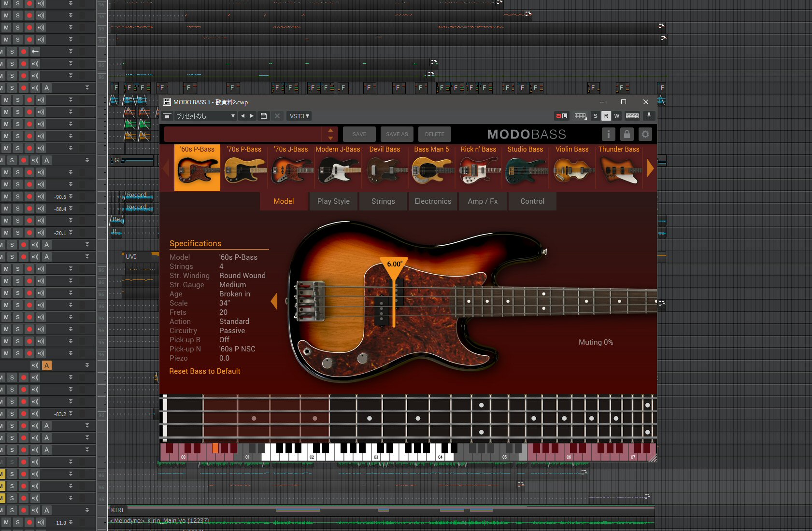The width and height of the screenshot is (812, 531).
Task: Expand the -83.2 track chevron
Action: click(71, 414)
